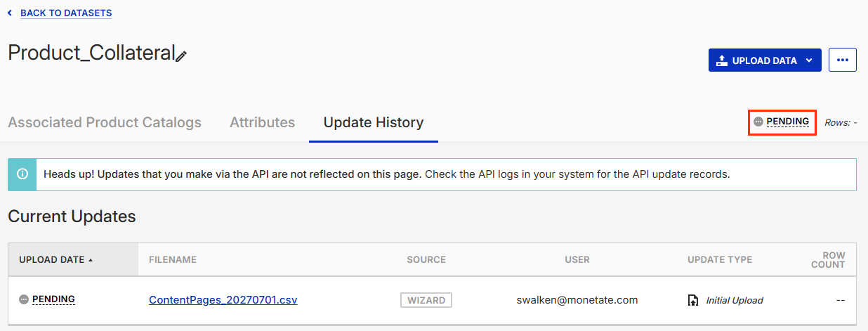
Task: Click the pencil icon to edit the dataset name
Action: click(181, 56)
